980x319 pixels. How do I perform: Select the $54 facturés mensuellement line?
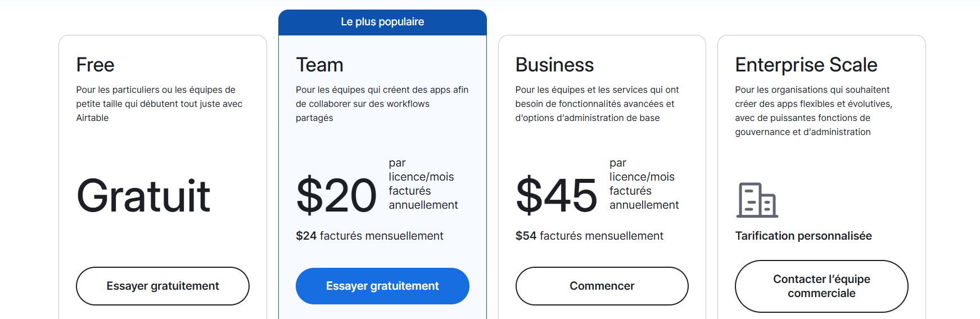click(x=589, y=236)
